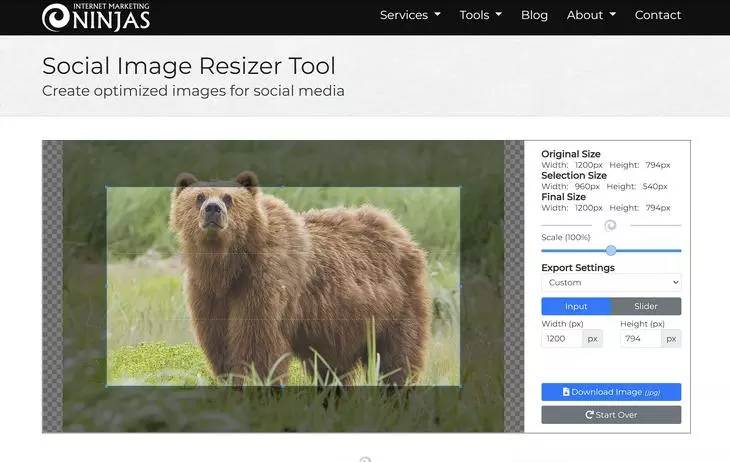This screenshot has width=730, height=462.
Task: Go to the Blog page
Action: point(534,15)
